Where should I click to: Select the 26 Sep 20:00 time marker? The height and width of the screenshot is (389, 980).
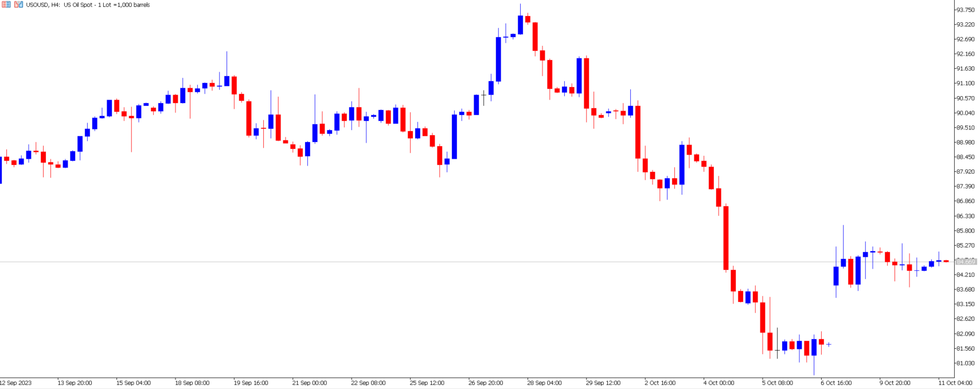click(486, 383)
